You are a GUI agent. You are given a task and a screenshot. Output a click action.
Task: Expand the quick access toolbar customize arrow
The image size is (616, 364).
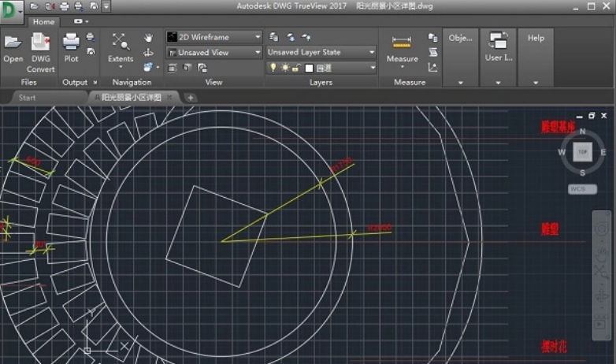(106, 6)
